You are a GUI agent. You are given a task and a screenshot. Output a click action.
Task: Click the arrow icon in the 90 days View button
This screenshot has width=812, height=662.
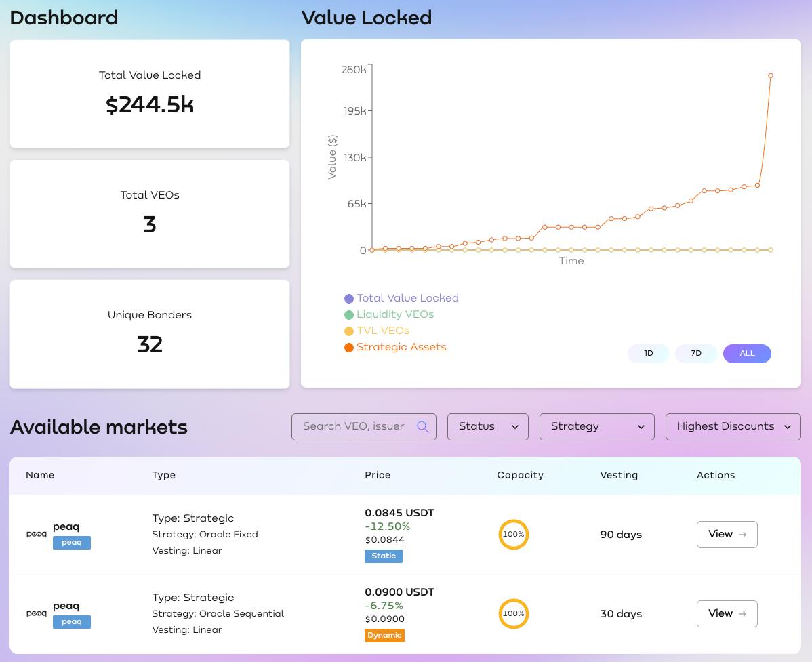point(743,534)
